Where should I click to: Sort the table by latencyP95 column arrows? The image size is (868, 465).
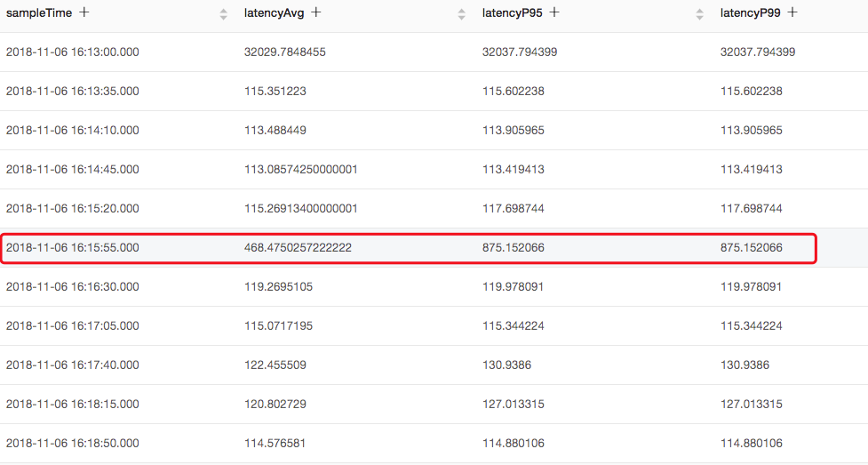click(x=700, y=14)
